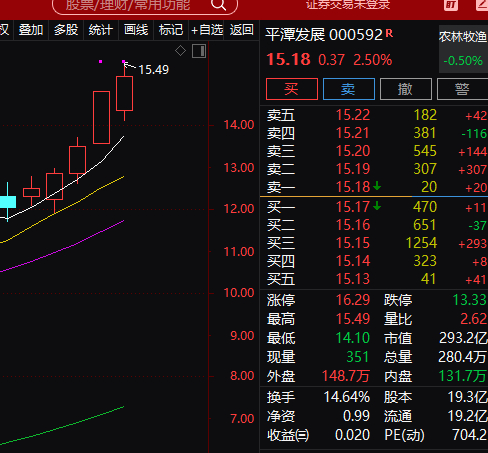Click 内盘 value 131.7万
This screenshot has width=488, height=453.
pos(463,376)
